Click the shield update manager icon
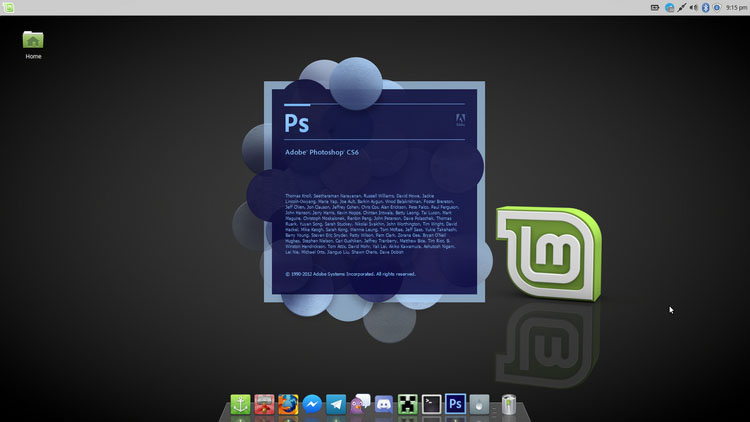Image resolution: width=750 pixels, height=422 pixels. [x=717, y=8]
